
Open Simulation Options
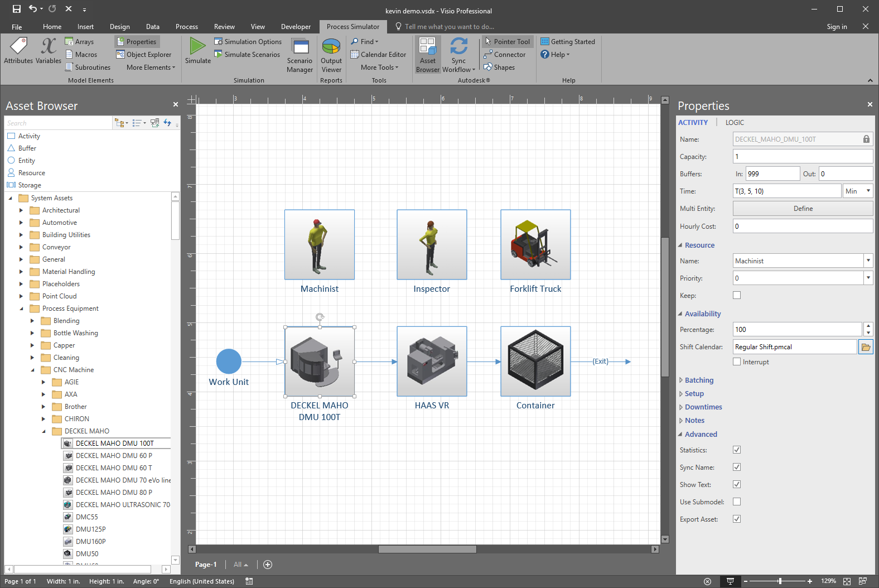(248, 41)
